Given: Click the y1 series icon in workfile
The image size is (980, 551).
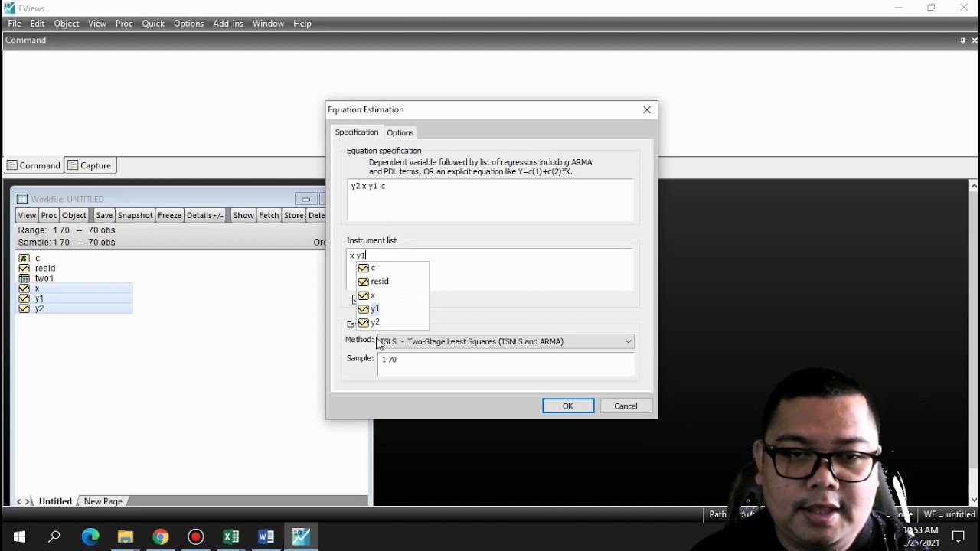Looking at the screenshot, I should [24, 298].
